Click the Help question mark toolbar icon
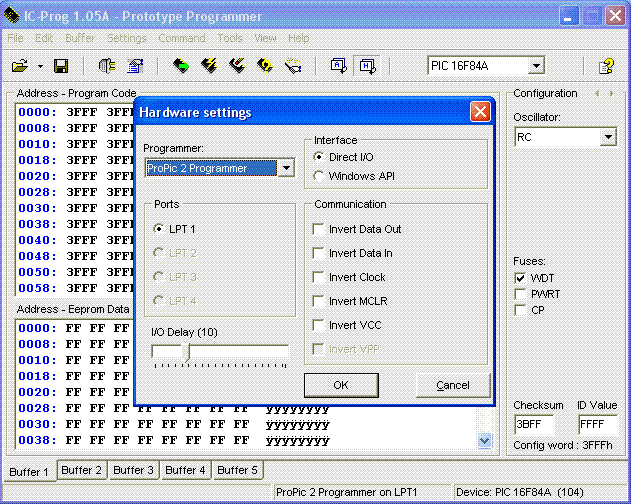Viewport: 631px width, 504px height. [606, 66]
